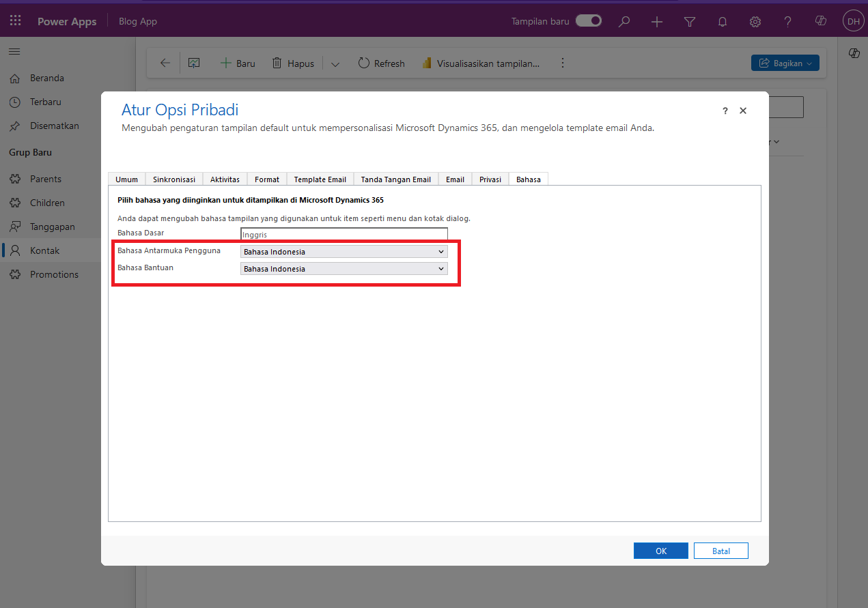Switch to the Tanda Tangan Email tab
The height and width of the screenshot is (608, 868).
tap(396, 179)
